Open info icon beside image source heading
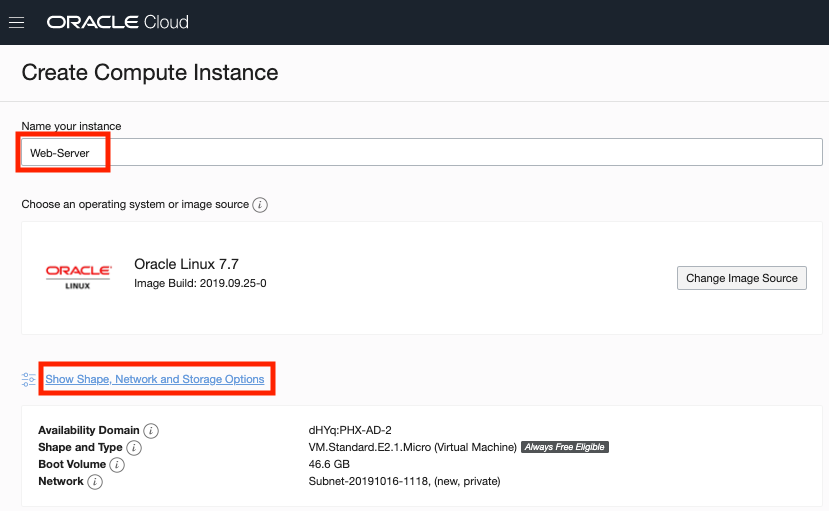Image resolution: width=829 pixels, height=511 pixels. [x=260, y=205]
